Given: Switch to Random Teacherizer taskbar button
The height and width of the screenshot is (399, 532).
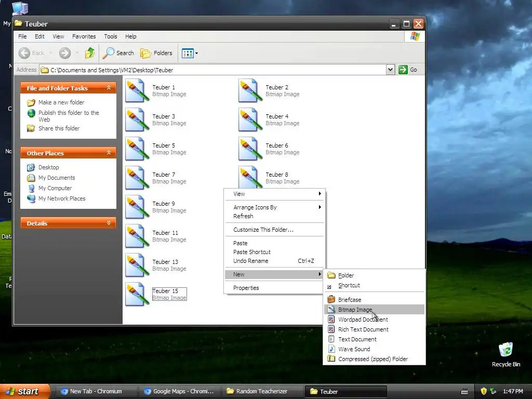Looking at the screenshot, I should pyautogui.click(x=262, y=391).
